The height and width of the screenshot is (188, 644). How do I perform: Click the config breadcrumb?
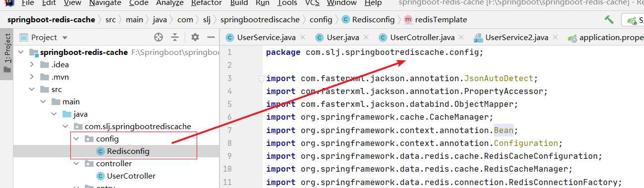point(321,20)
